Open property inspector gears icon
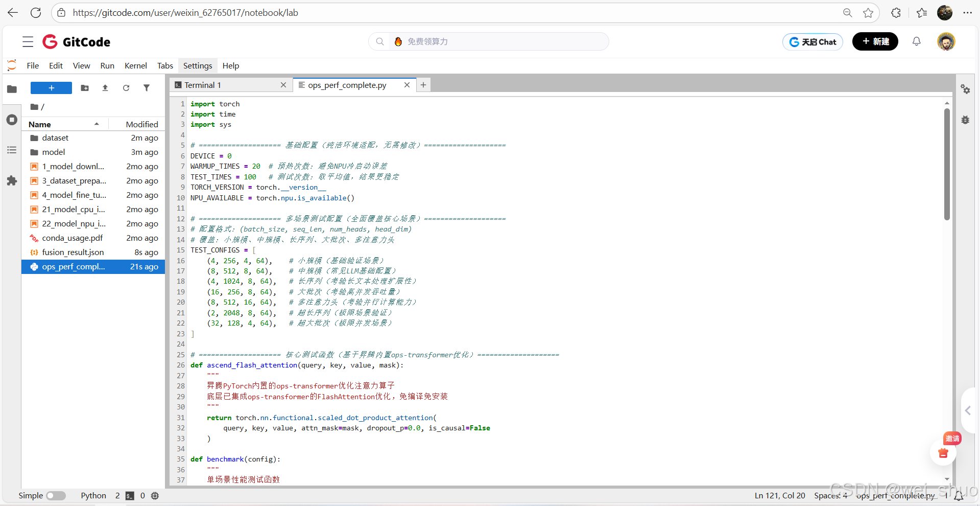This screenshot has width=980, height=506. [x=965, y=89]
